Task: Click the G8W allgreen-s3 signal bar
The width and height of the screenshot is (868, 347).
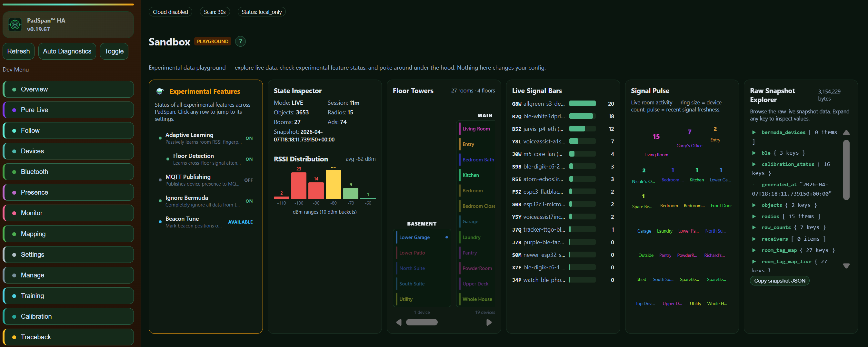Action: point(582,104)
